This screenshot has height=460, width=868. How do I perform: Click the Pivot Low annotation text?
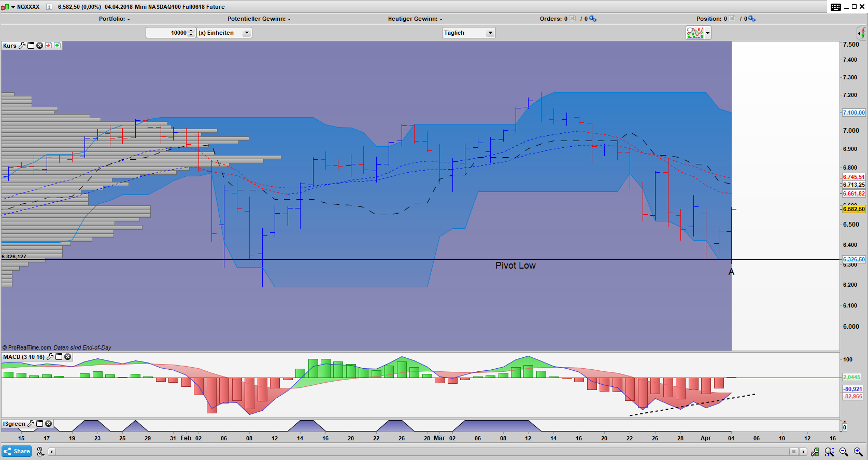tap(516, 266)
